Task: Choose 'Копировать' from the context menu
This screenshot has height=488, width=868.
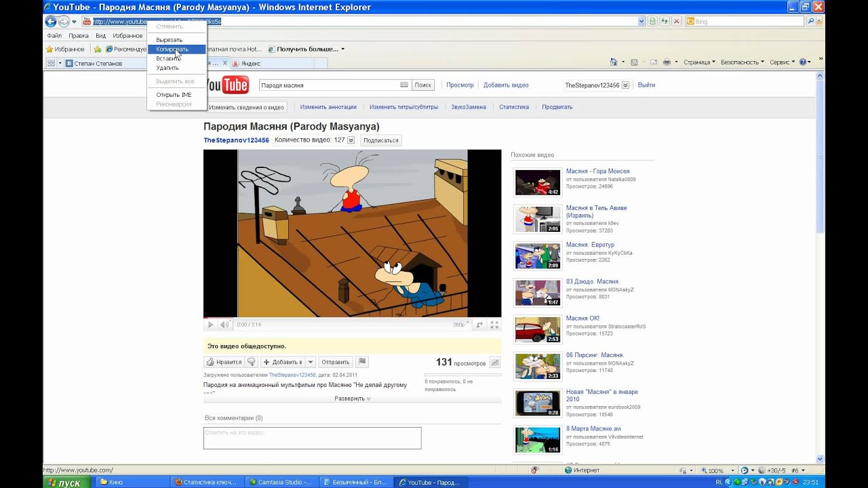Action: pyautogui.click(x=172, y=49)
